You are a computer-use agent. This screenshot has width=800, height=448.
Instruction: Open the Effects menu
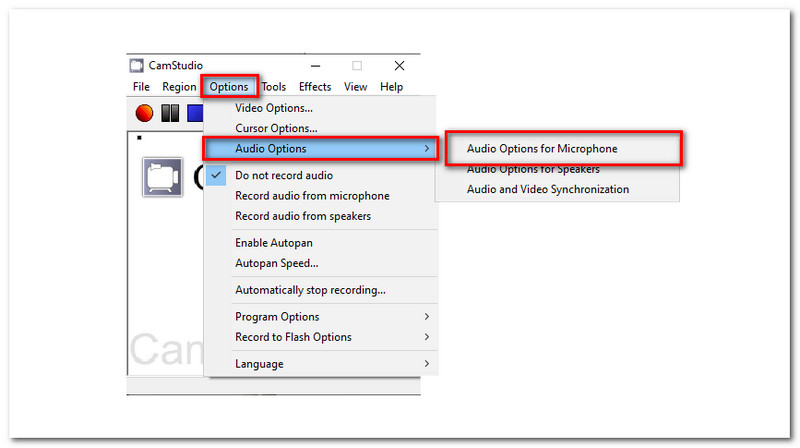[315, 87]
